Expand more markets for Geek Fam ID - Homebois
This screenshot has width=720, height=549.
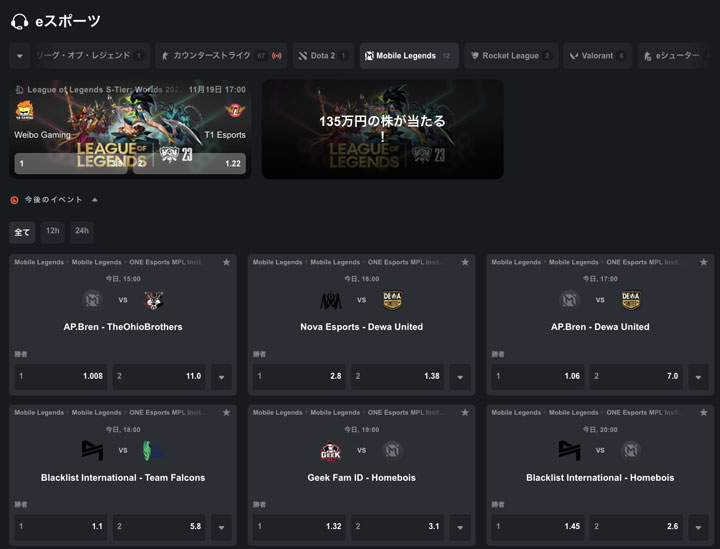pos(460,527)
